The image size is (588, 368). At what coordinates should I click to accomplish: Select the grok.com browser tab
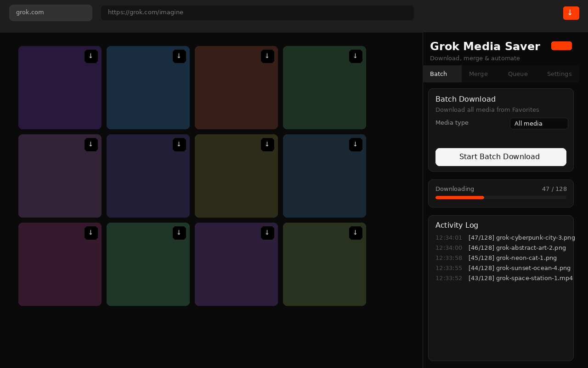tap(51, 12)
